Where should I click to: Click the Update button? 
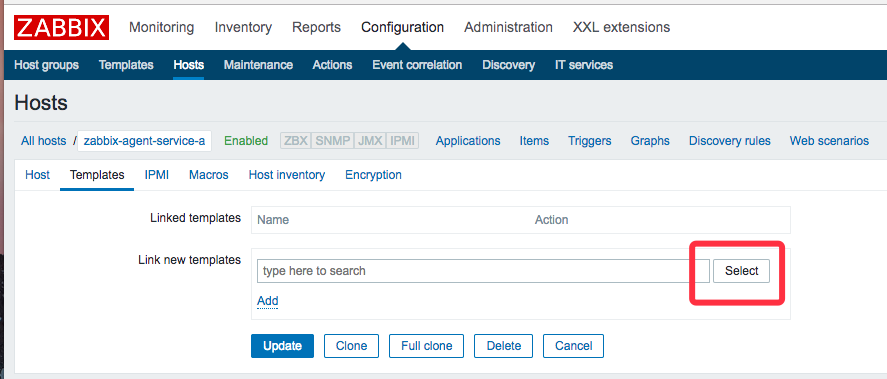coord(282,346)
